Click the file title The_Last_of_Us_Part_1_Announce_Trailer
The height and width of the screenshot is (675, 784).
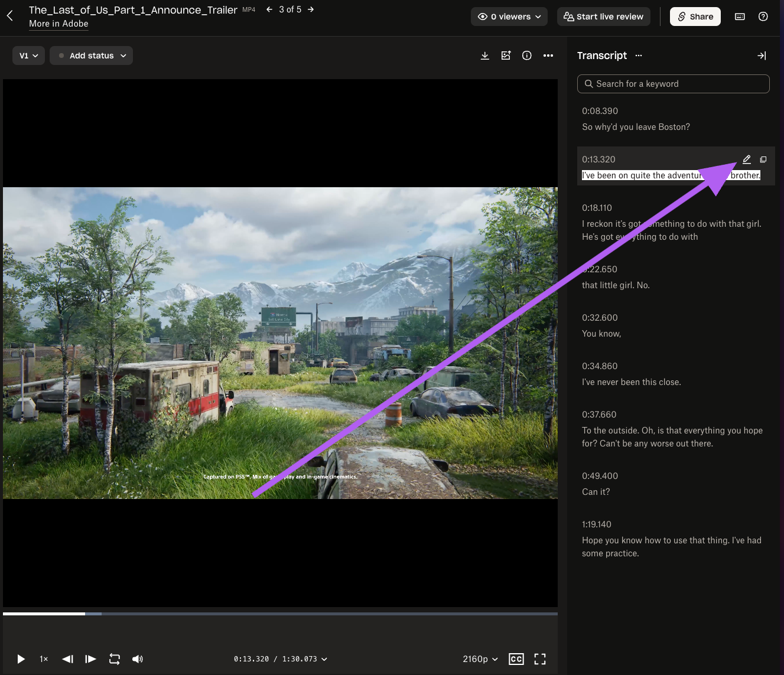point(133,10)
